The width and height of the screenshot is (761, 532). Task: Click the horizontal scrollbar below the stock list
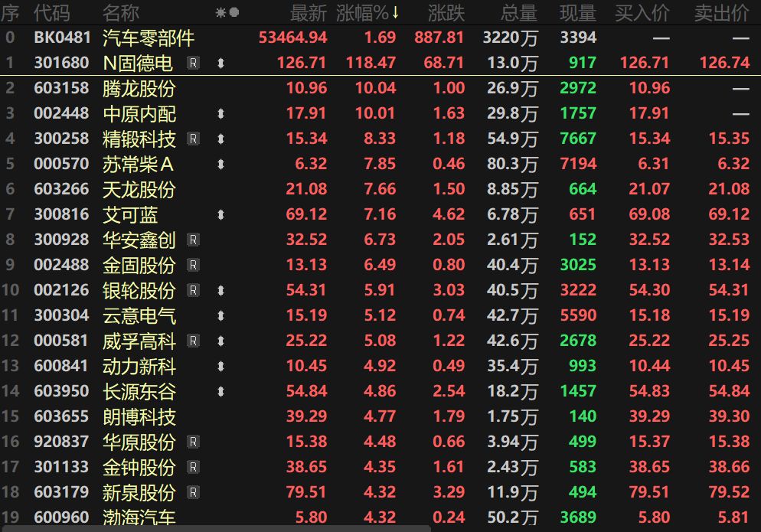pos(216,529)
